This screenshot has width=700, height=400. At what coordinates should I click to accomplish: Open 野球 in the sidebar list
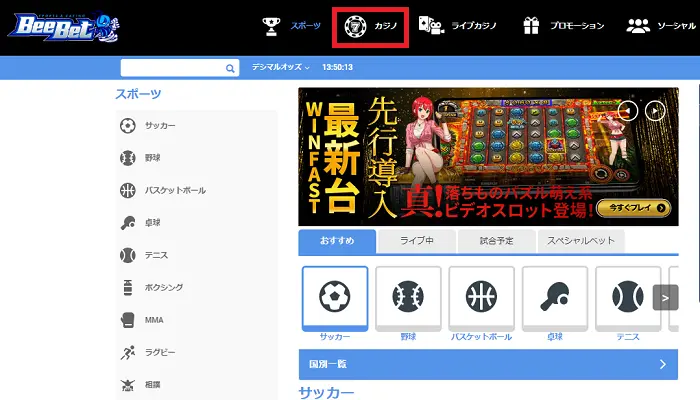tap(152, 158)
